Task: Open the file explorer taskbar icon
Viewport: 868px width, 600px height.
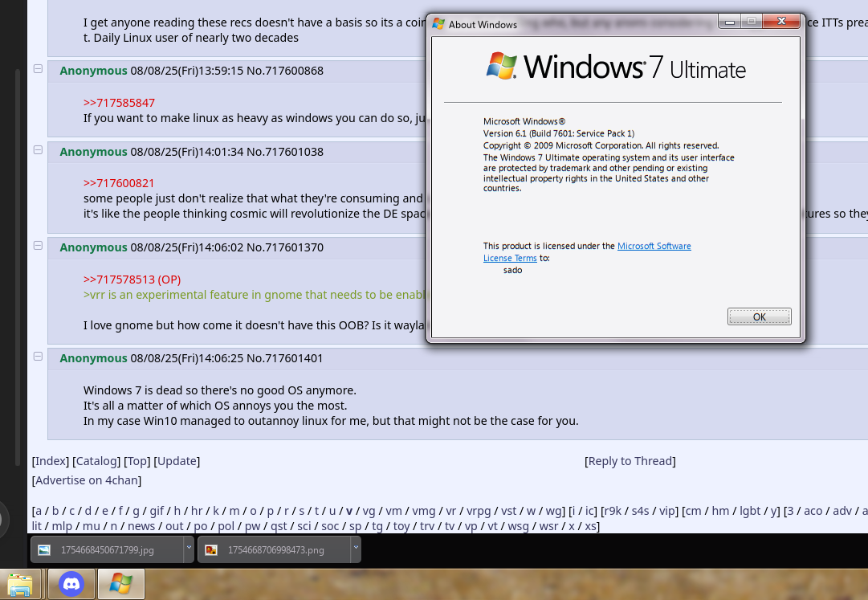Action: (x=20, y=585)
